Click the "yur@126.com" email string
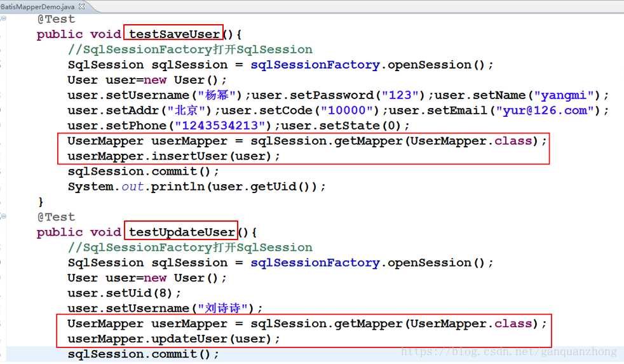This screenshot has width=624, height=364. (x=545, y=111)
